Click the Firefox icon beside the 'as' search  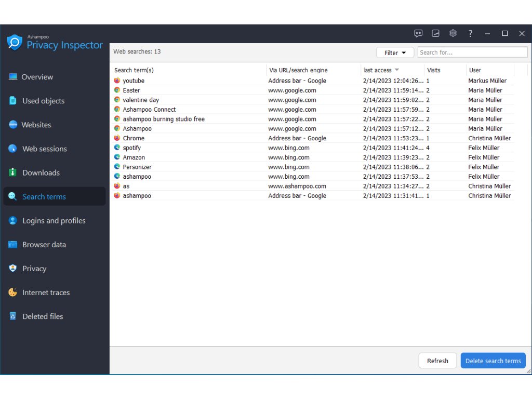click(x=117, y=186)
